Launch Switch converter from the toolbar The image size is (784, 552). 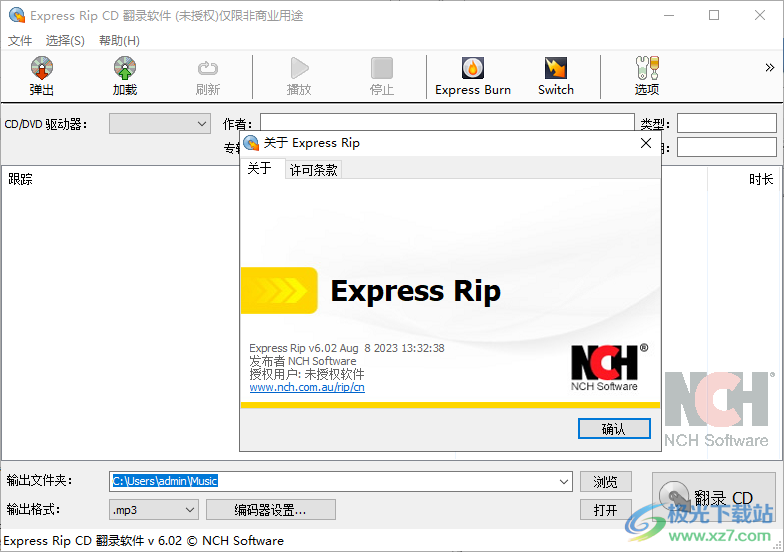(x=556, y=76)
